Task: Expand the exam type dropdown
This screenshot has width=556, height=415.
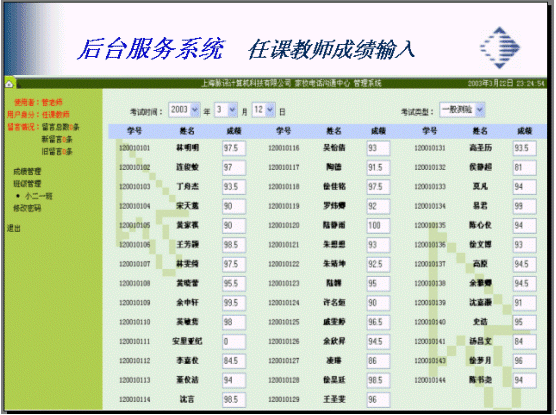Action: coord(462,110)
